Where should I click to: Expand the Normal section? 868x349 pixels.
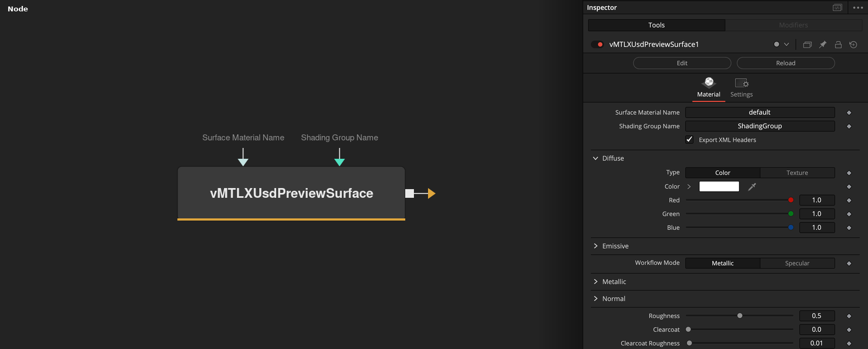(x=596, y=299)
